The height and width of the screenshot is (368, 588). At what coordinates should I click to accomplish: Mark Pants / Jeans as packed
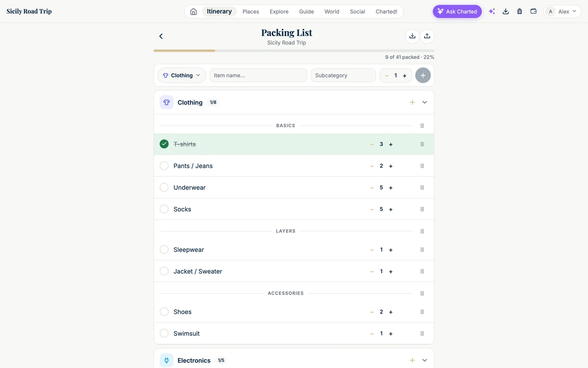pos(164,166)
